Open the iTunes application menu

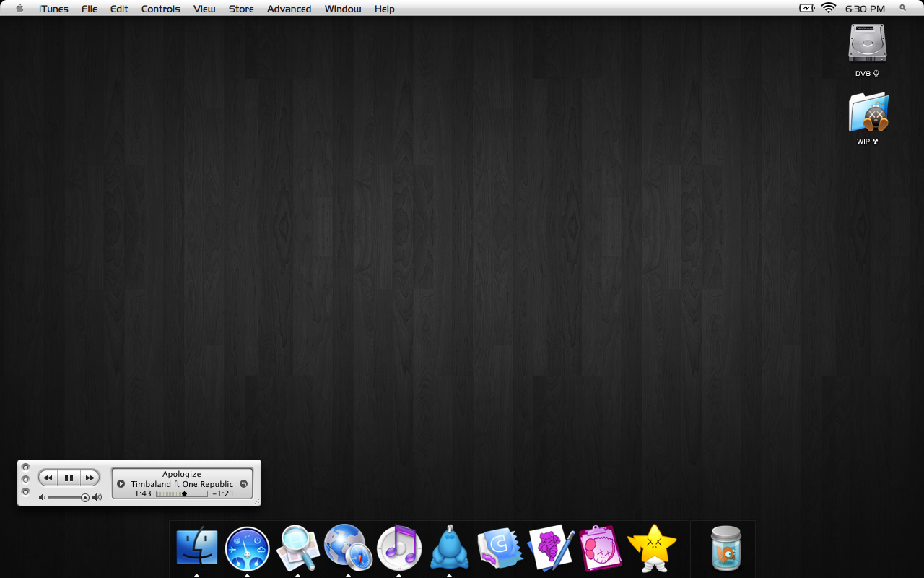tap(53, 9)
